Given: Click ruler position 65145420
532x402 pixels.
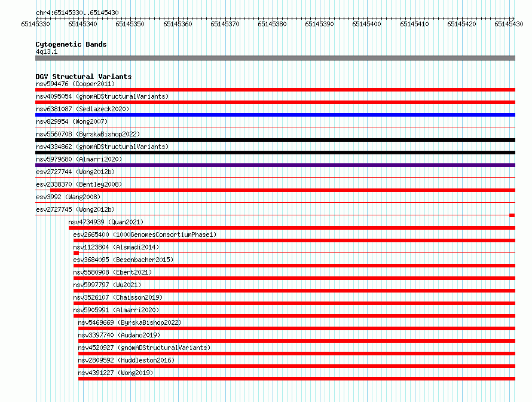Looking at the screenshot, I should (x=462, y=24).
